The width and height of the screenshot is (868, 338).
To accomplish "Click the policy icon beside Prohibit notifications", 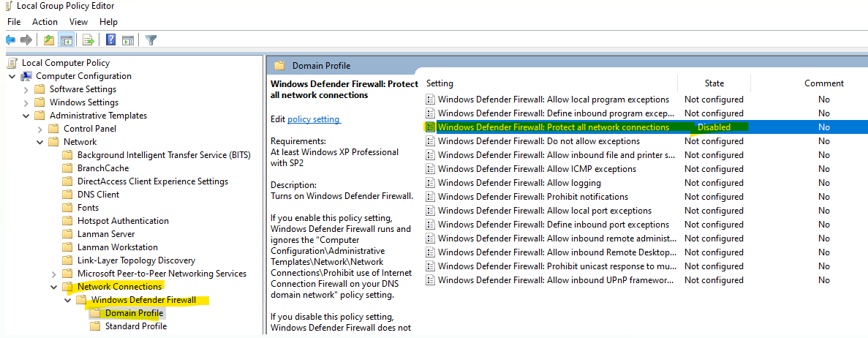I will [x=431, y=197].
